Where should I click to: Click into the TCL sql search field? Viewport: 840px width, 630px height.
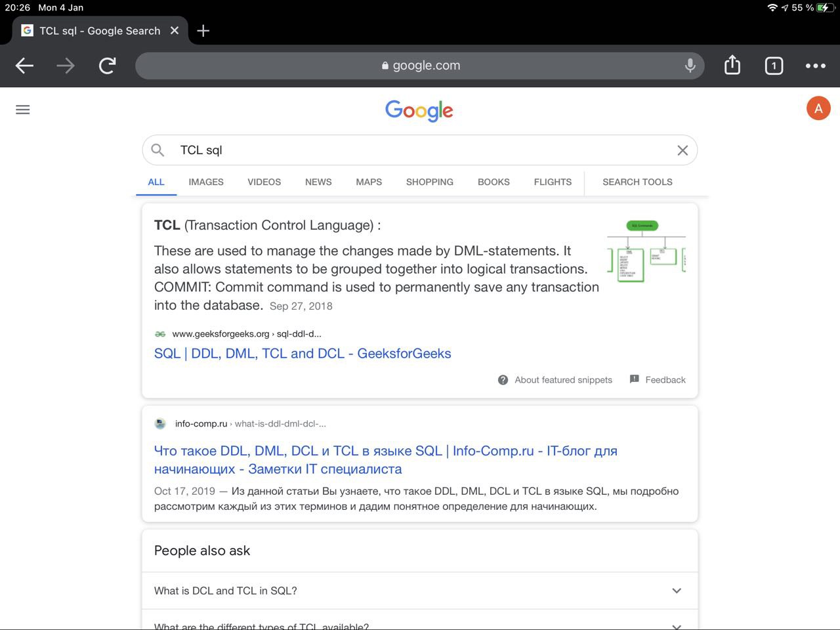tap(420, 150)
